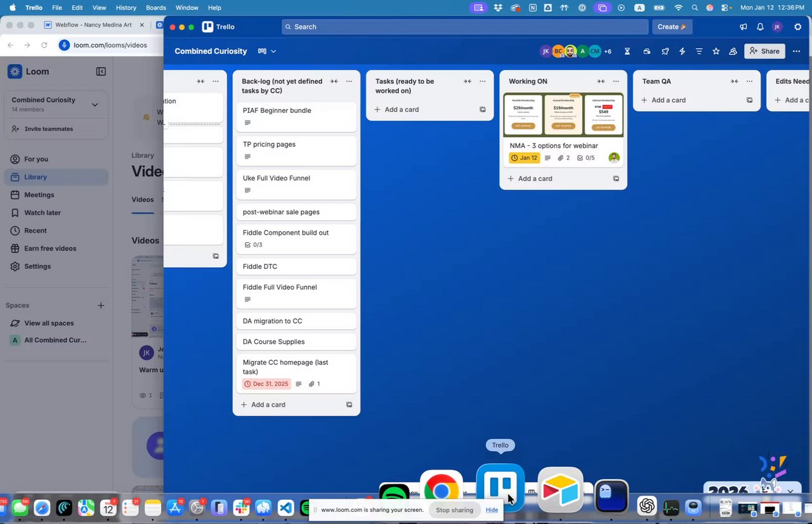Add a card to Team QA list
Screen dimensions: 812x524
click(690, 100)
